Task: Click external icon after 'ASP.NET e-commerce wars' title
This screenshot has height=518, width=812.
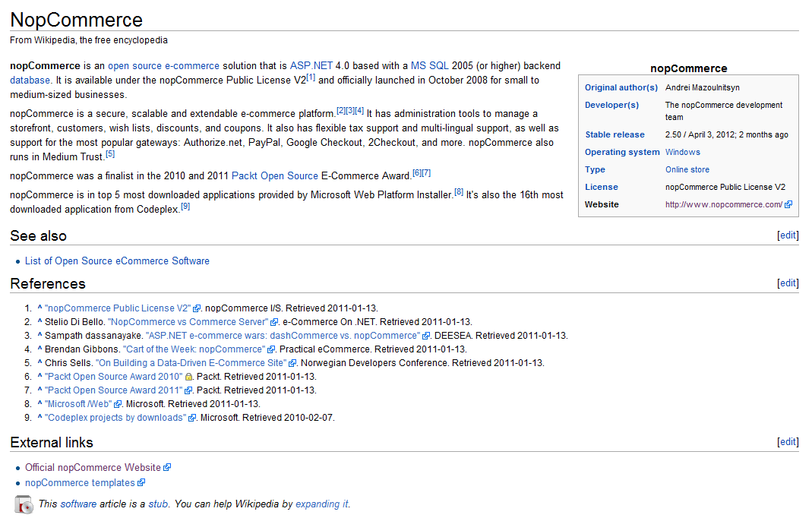Action: pos(426,336)
